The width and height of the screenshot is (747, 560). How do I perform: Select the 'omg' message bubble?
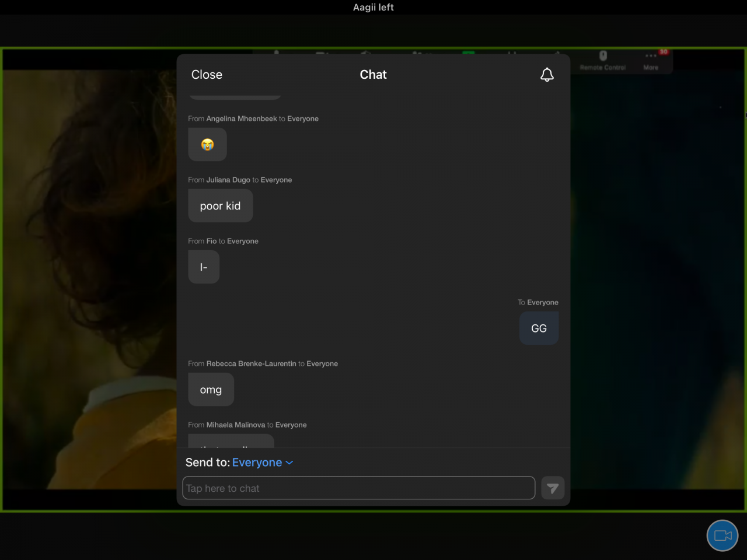[211, 390]
